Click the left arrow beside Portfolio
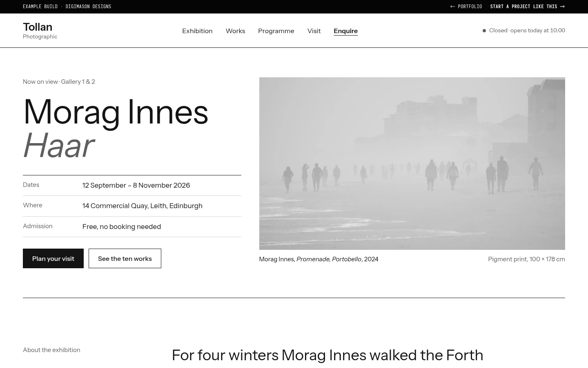Viewport: 588px width, 368px height. (452, 7)
